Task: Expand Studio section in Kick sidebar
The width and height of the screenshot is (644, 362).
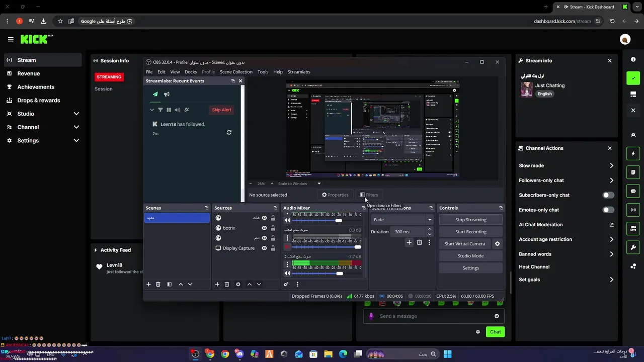Action: [x=76, y=114]
